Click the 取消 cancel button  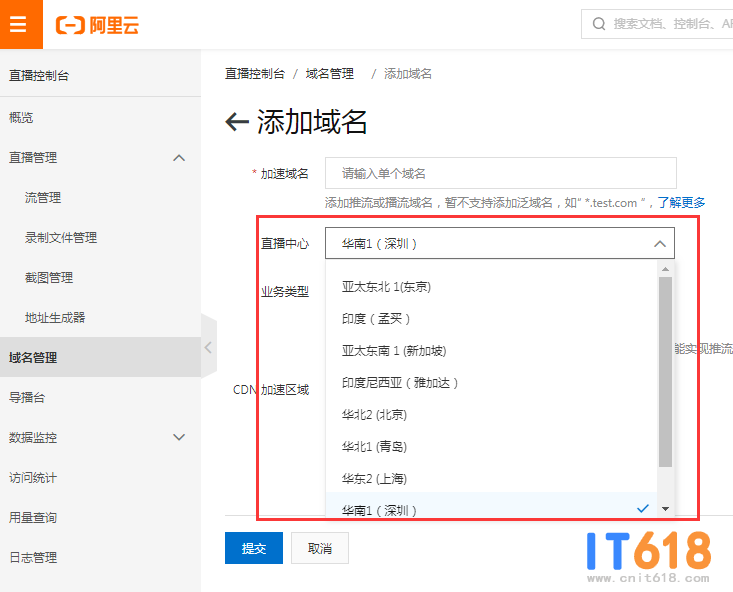[320, 548]
